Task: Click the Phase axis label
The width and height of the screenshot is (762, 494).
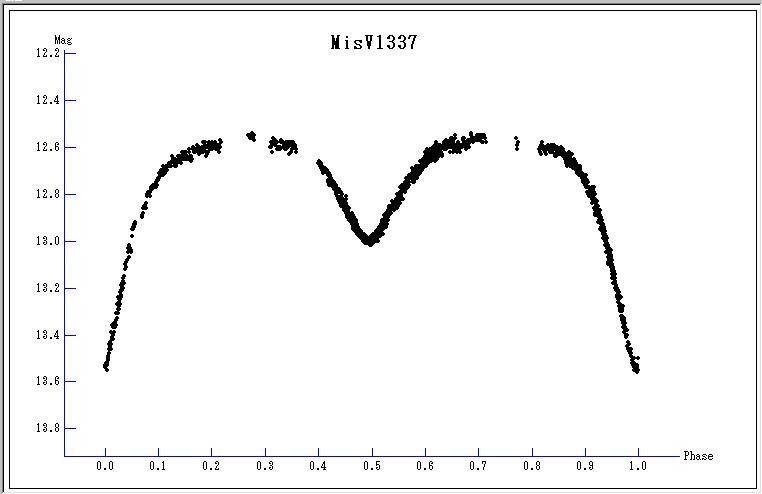Action: [698, 456]
